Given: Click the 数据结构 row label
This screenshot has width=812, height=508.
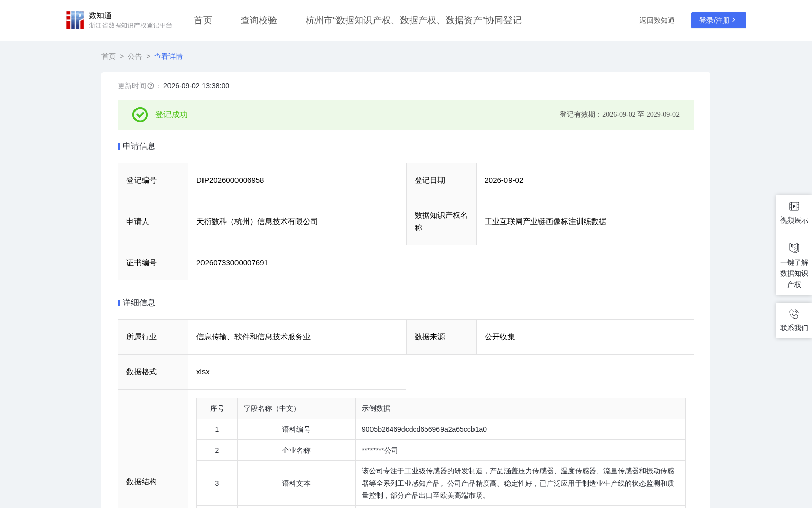Looking at the screenshot, I should 142,482.
